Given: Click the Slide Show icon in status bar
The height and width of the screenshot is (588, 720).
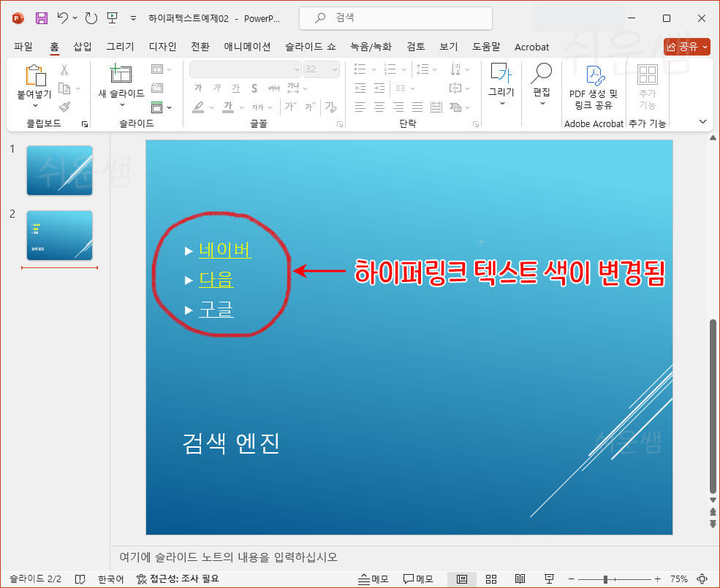Looking at the screenshot, I should 549,579.
